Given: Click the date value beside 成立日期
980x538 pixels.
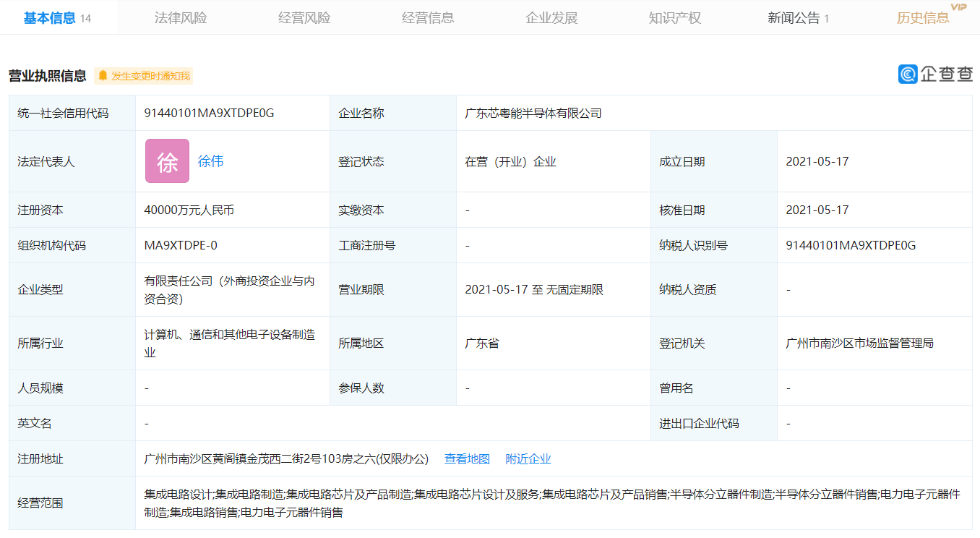Looking at the screenshot, I should (x=817, y=162).
